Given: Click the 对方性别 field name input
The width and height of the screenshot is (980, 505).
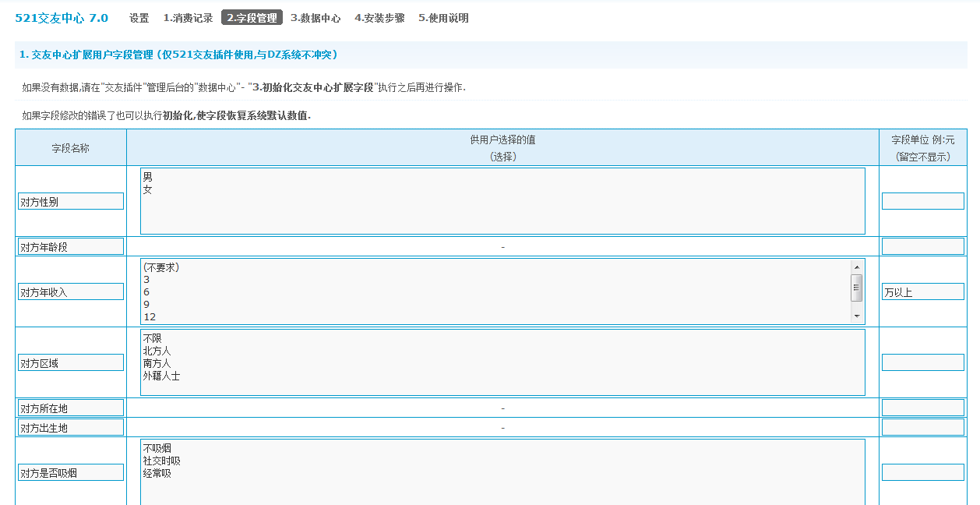Looking at the screenshot, I should [x=71, y=201].
